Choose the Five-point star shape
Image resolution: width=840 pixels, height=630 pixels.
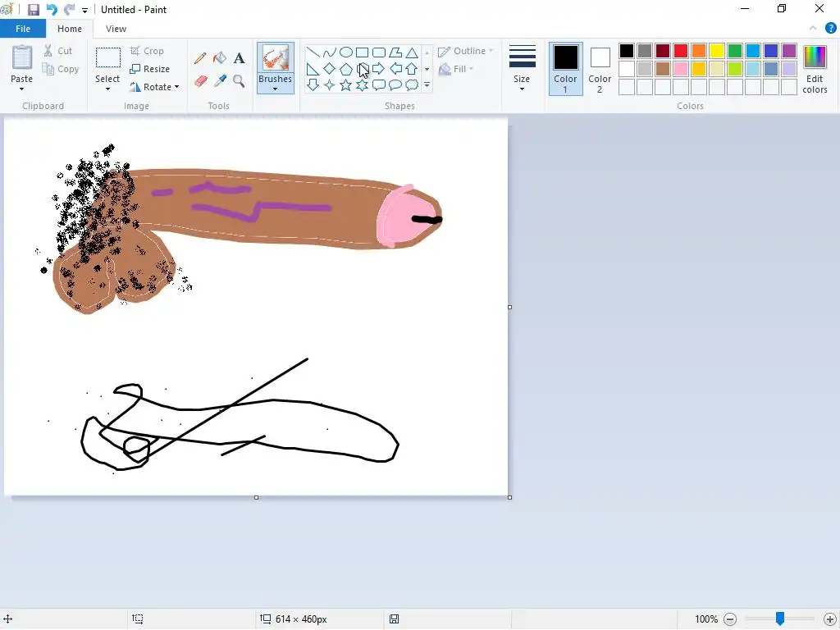[346, 84]
